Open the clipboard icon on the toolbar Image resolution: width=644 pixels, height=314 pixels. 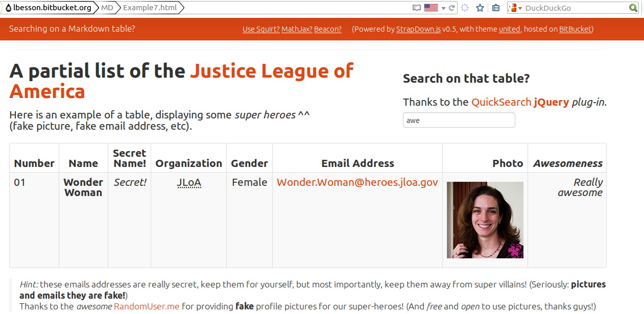click(x=496, y=8)
